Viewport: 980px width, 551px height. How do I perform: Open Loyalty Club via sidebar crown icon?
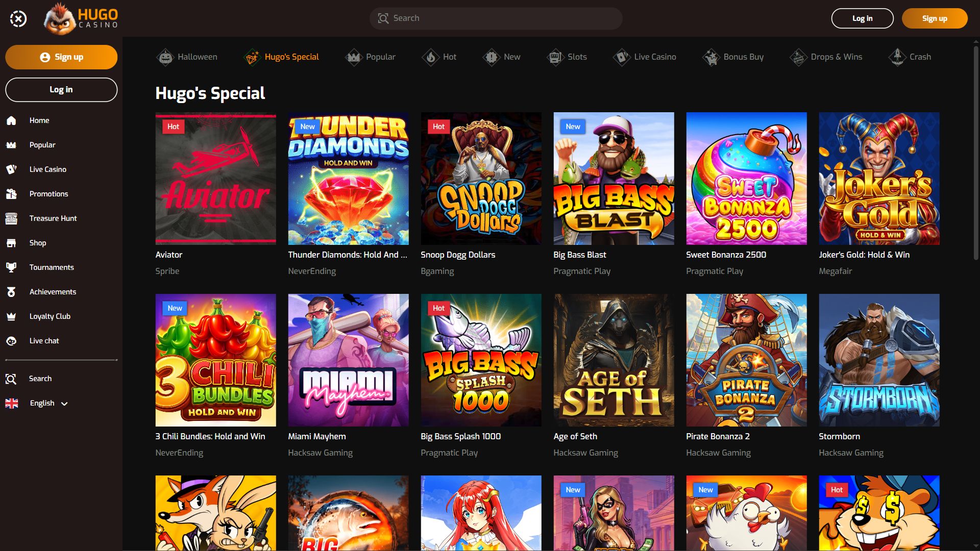pos(11,316)
